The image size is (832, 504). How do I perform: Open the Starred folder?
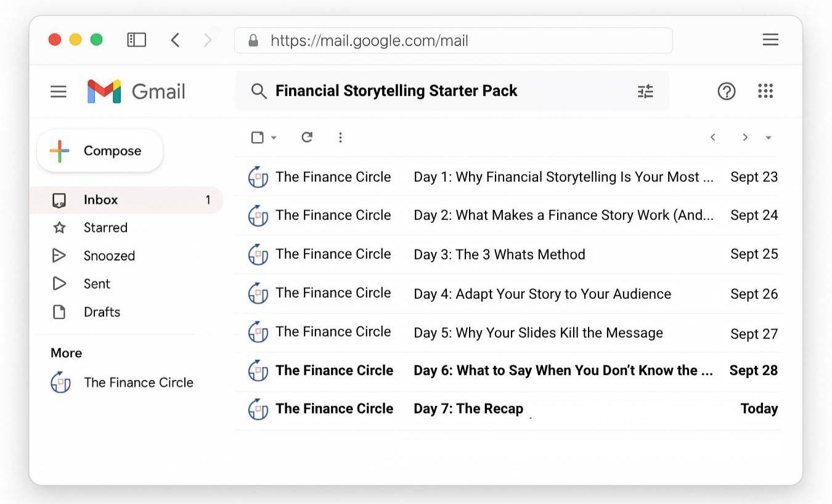click(105, 228)
